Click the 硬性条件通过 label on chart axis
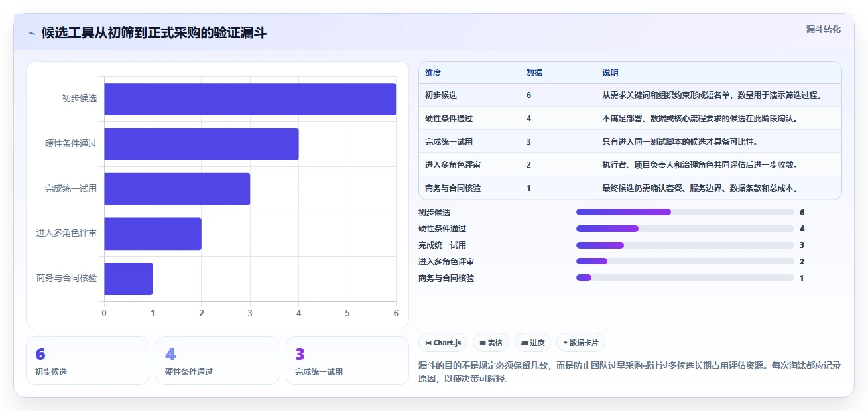The height and width of the screenshot is (411, 868). pos(71,144)
